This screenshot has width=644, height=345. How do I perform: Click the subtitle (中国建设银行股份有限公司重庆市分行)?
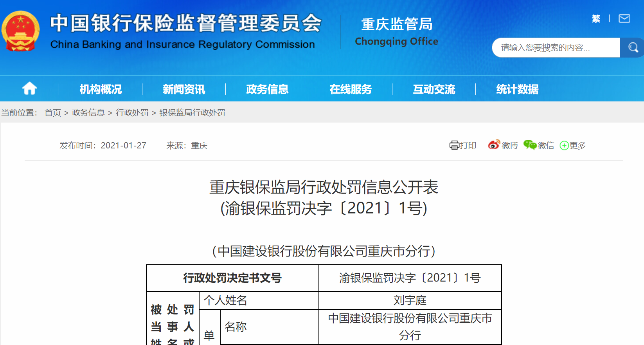324,251
